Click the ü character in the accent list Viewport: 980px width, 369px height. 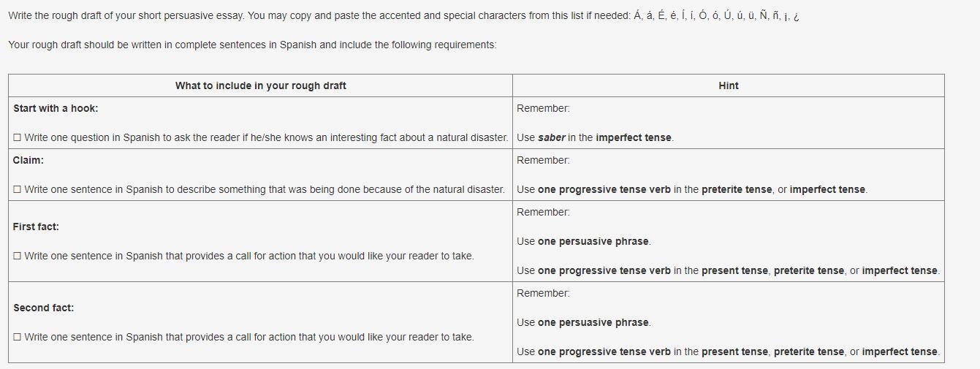[x=750, y=15]
